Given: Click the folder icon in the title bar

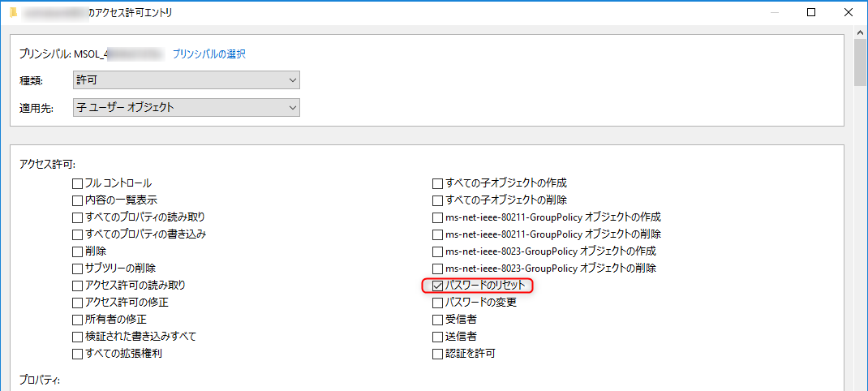Looking at the screenshot, I should tap(13, 12).
